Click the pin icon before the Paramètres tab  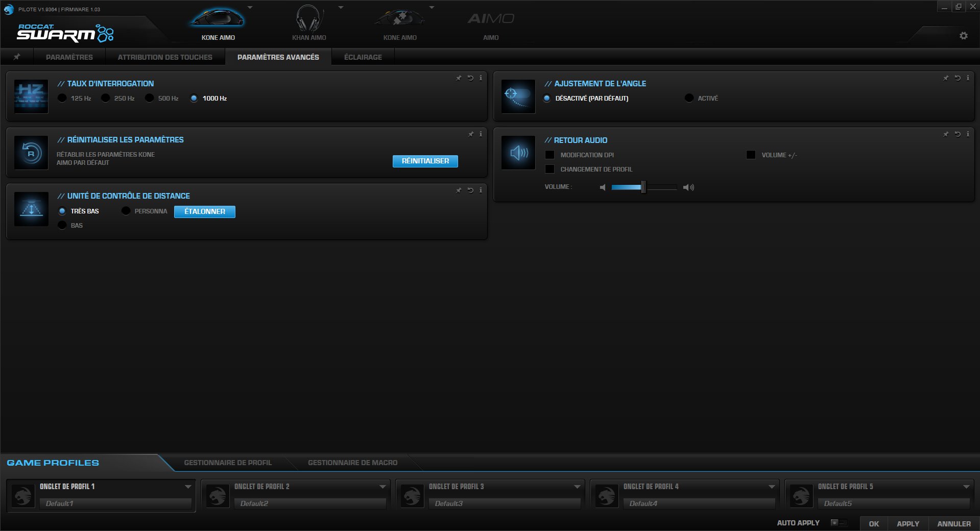[x=17, y=57]
